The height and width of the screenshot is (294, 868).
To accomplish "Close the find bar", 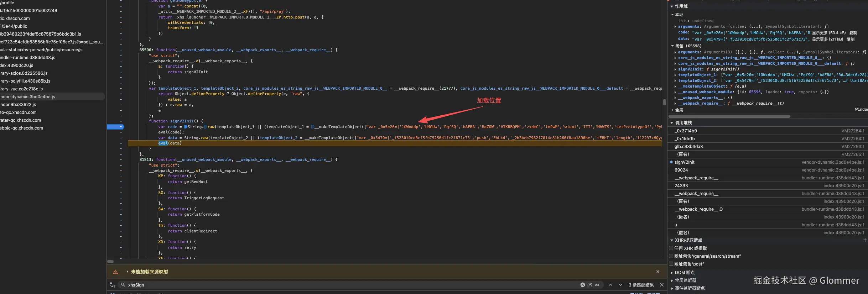I will [x=662, y=285].
